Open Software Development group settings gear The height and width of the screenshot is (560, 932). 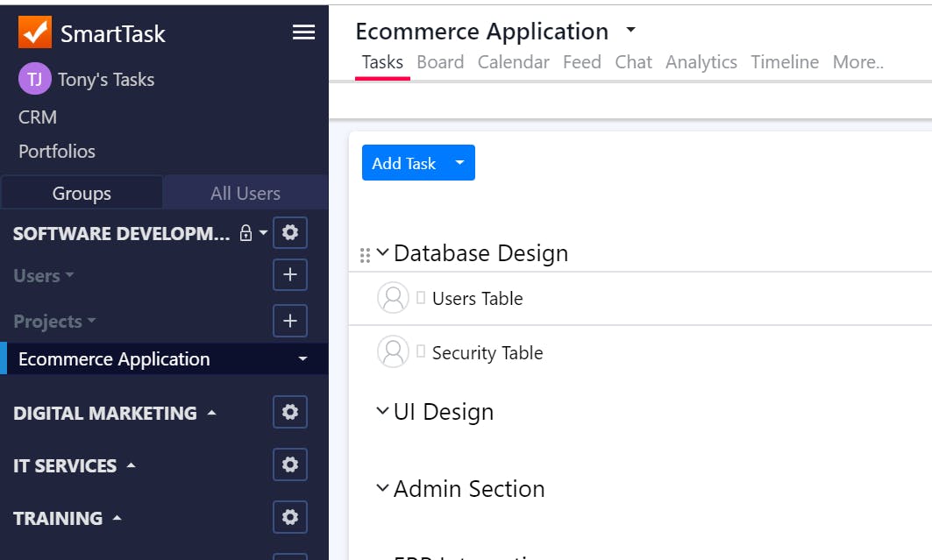290,233
